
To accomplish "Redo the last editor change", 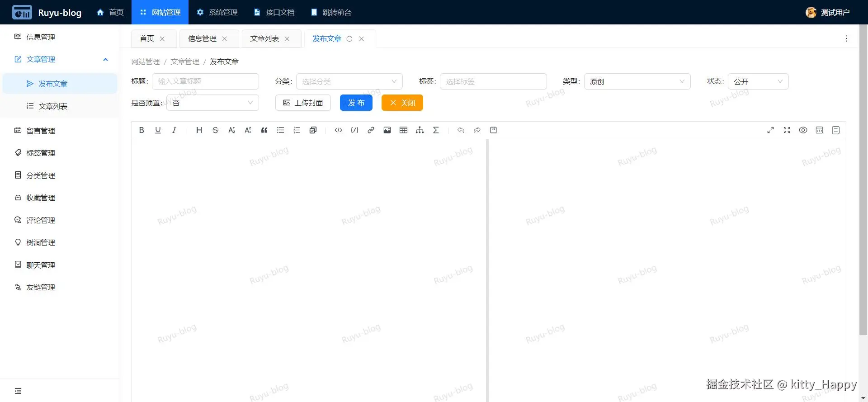I will [x=477, y=130].
